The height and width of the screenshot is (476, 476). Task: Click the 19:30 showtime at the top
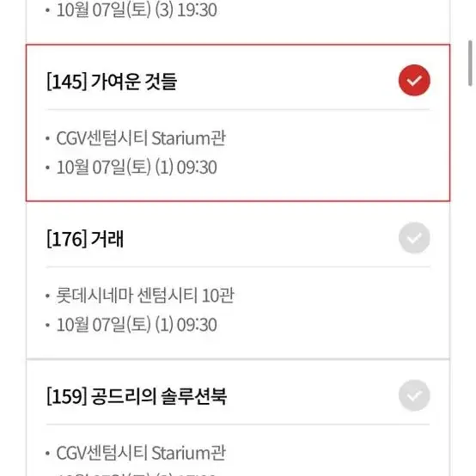[197, 10]
